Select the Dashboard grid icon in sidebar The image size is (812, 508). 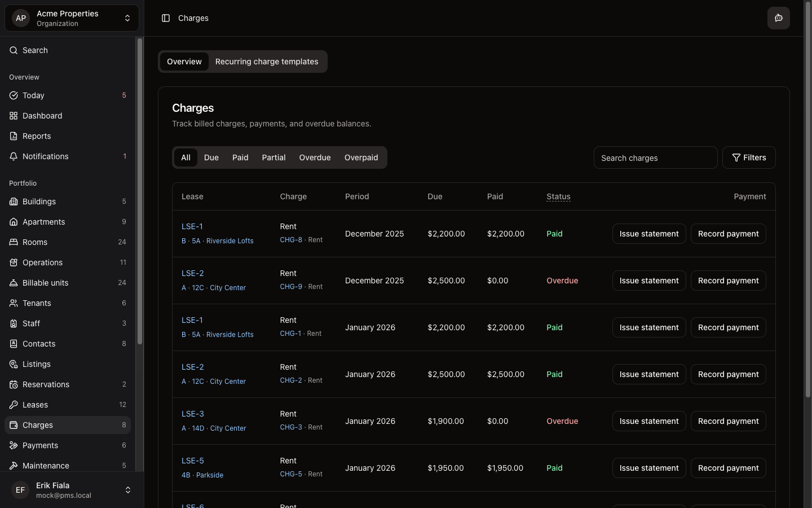coord(14,116)
